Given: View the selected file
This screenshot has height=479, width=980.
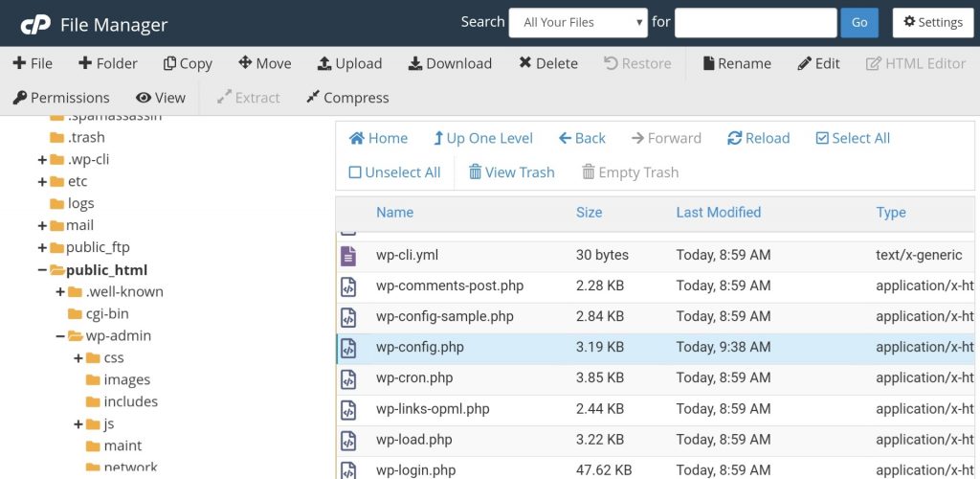Looking at the screenshot, I should [161, 98].
